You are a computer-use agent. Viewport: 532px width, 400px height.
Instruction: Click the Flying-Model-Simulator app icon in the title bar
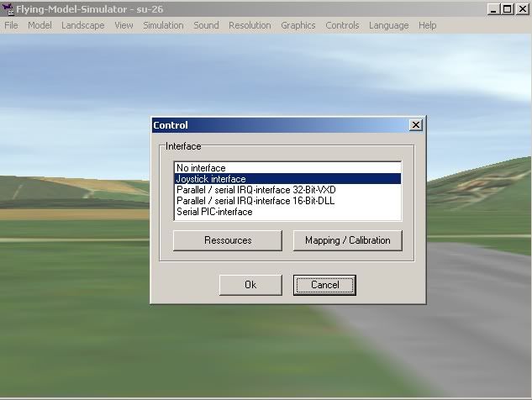(x=7, y=8)
